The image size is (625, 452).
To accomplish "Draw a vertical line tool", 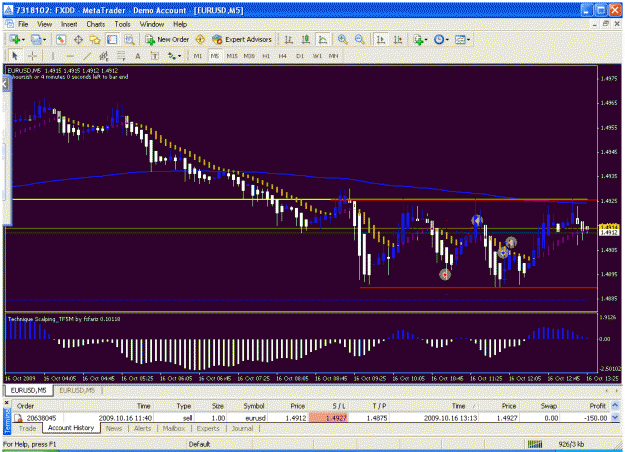I will pos(53,56).
